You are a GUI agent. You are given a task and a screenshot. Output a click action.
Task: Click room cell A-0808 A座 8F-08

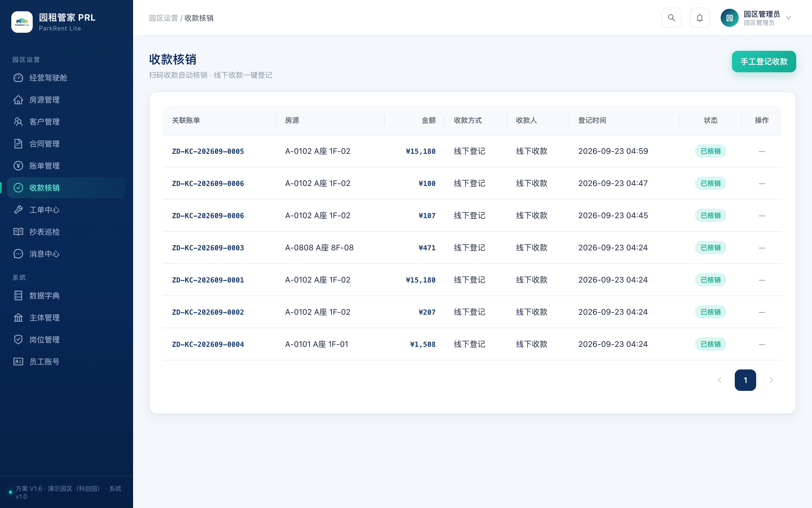(x=319, y=248)
